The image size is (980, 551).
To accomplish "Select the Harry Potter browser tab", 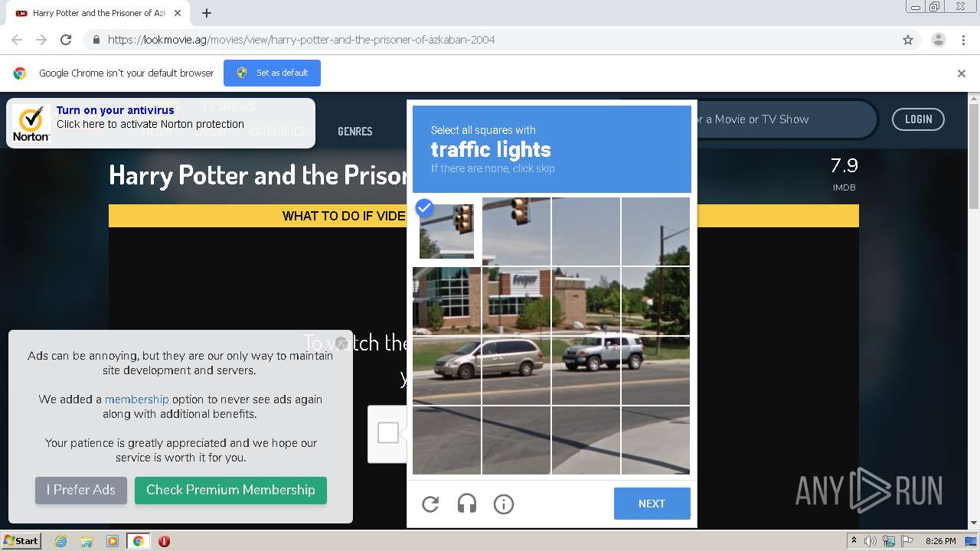I will point(98,13).
